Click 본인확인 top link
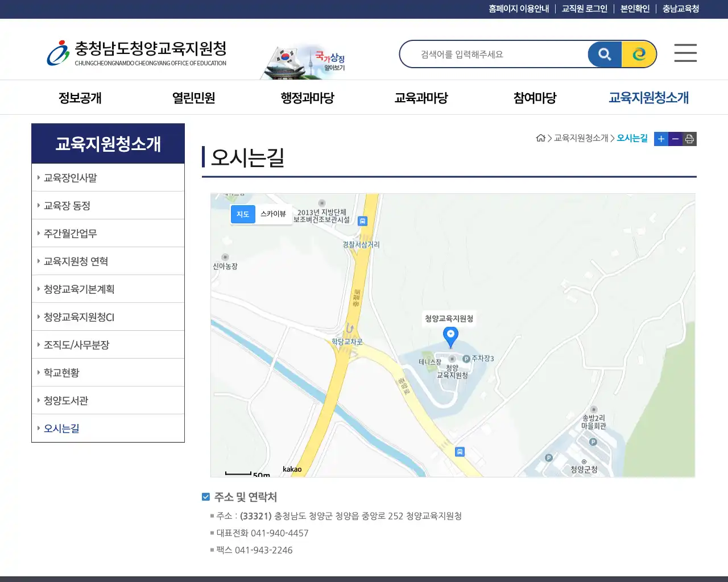Screen dimensions: 728x582 (635, 9)
